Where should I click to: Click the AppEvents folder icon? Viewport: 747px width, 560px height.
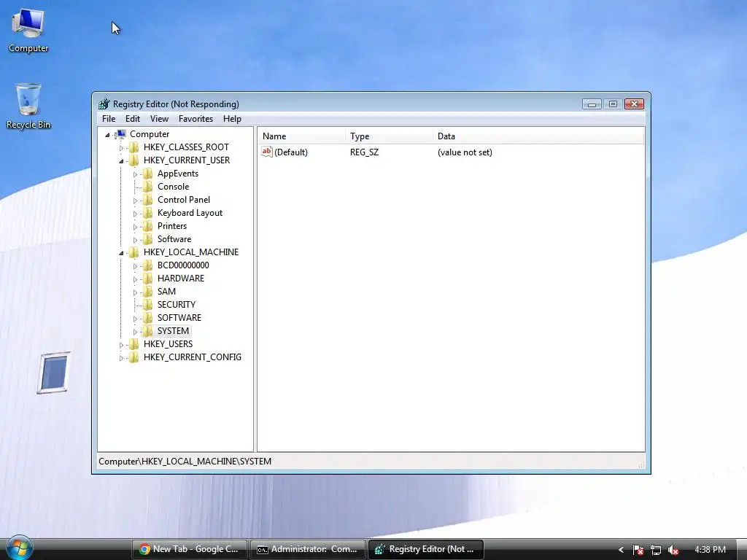148,174
